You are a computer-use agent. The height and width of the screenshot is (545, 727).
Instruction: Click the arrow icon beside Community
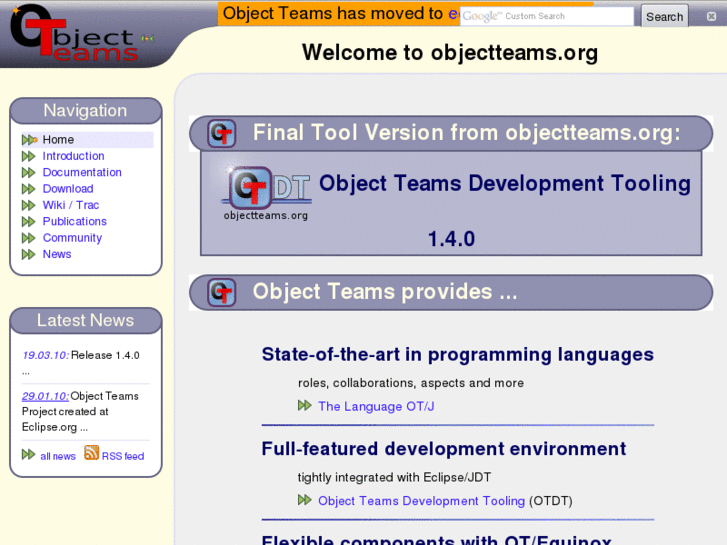[29, 238]
